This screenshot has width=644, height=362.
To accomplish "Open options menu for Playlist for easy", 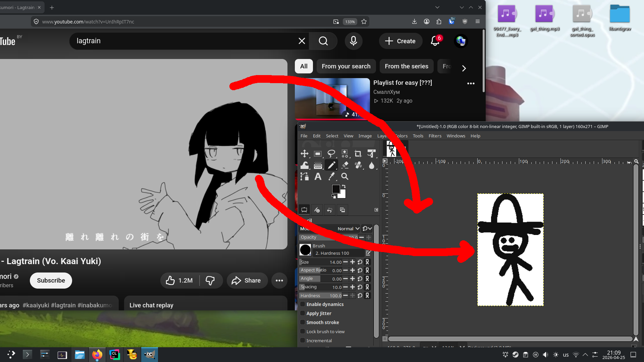I will point(471,83).
